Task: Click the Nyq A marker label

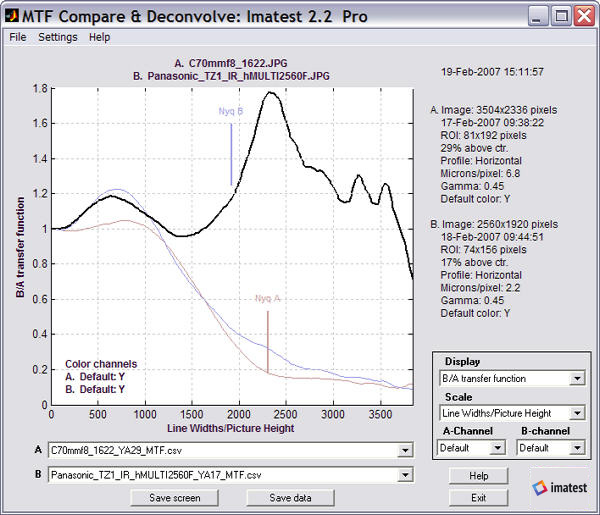Action: tap(267, 298)
